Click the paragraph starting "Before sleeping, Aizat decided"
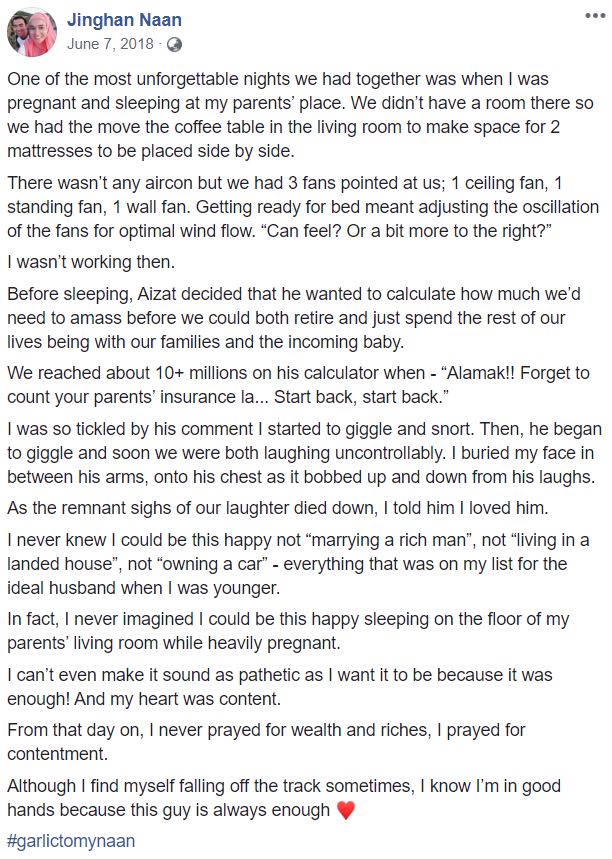 [x=300, y=318]
